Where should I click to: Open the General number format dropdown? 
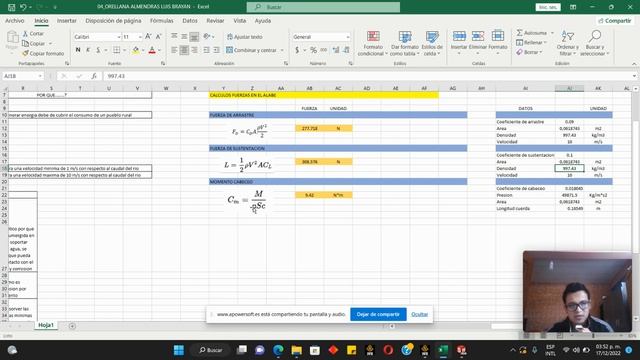coord(348,37)
